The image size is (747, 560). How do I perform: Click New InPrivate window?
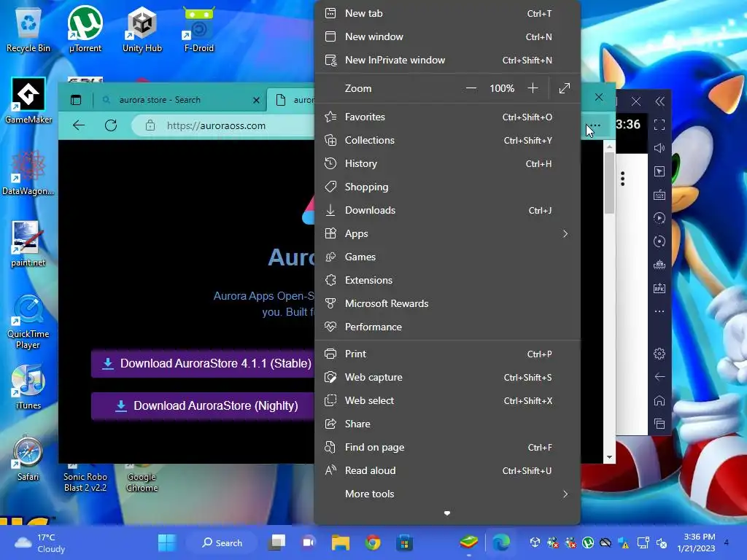click(x=447, y=60)
